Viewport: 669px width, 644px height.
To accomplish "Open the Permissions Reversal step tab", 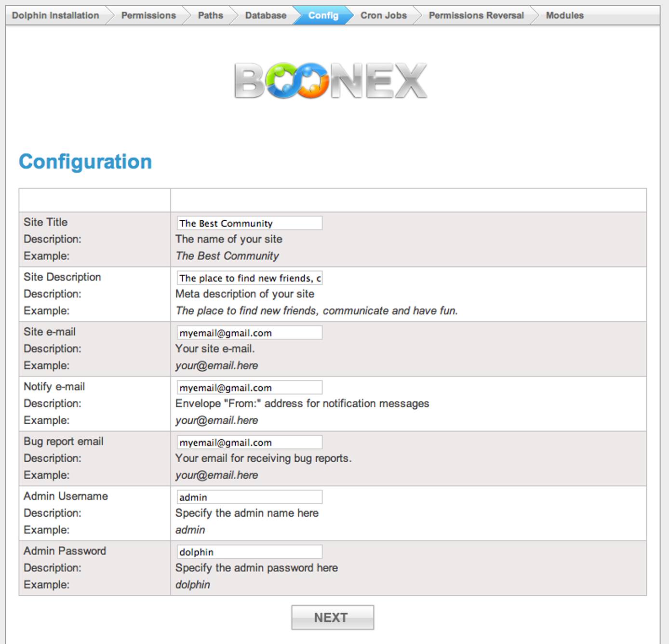I will pos(476,15).
